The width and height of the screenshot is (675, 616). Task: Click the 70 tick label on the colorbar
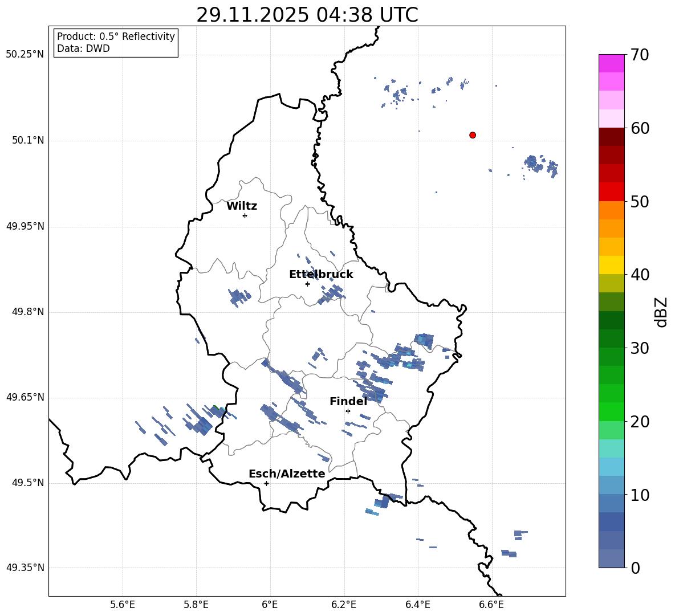pyautogui.click(x=640, y=55)
